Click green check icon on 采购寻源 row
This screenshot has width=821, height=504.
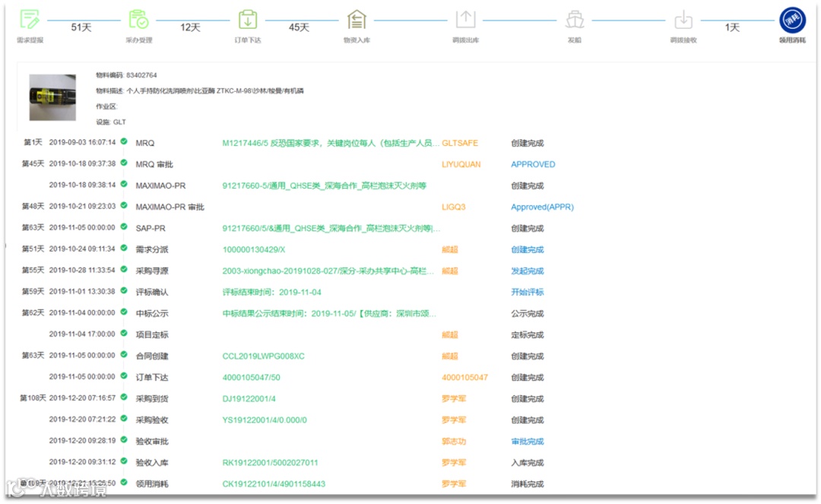coord(124,270)
